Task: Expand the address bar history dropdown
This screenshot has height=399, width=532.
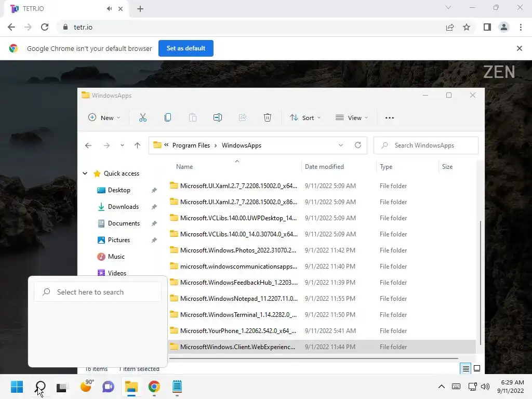Action: 341,145
